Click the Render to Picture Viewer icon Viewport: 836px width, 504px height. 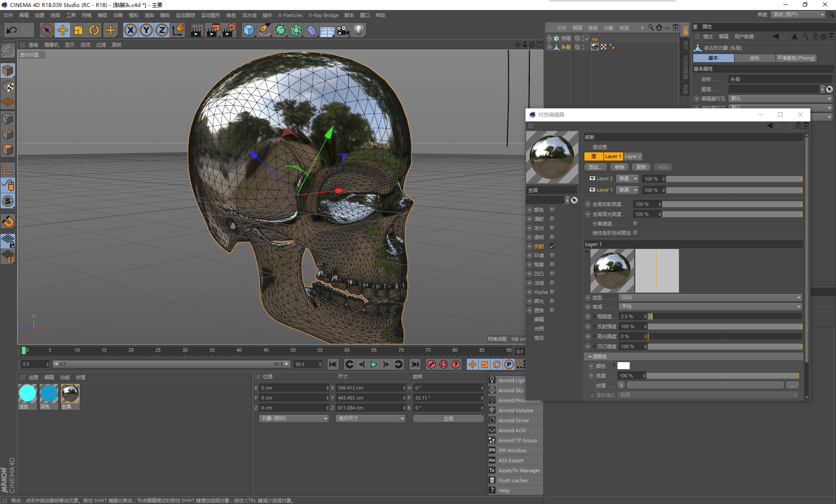click(213, 30)
